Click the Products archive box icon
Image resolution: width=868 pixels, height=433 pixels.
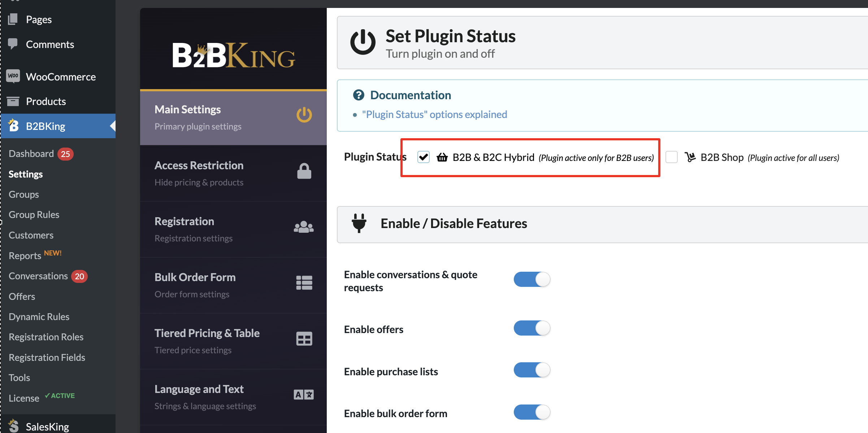[x=13, y=101]
